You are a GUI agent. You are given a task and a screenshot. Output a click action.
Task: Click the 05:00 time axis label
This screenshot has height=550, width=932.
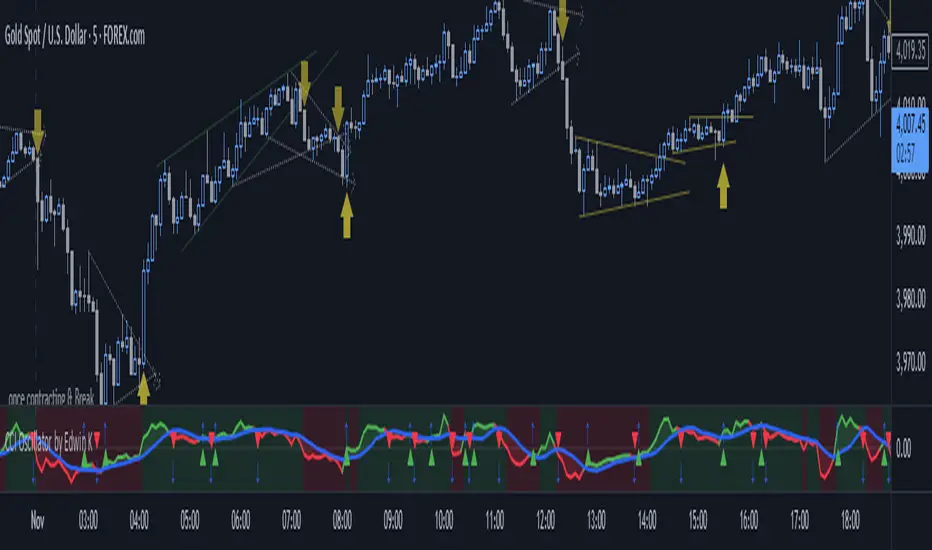190,521
